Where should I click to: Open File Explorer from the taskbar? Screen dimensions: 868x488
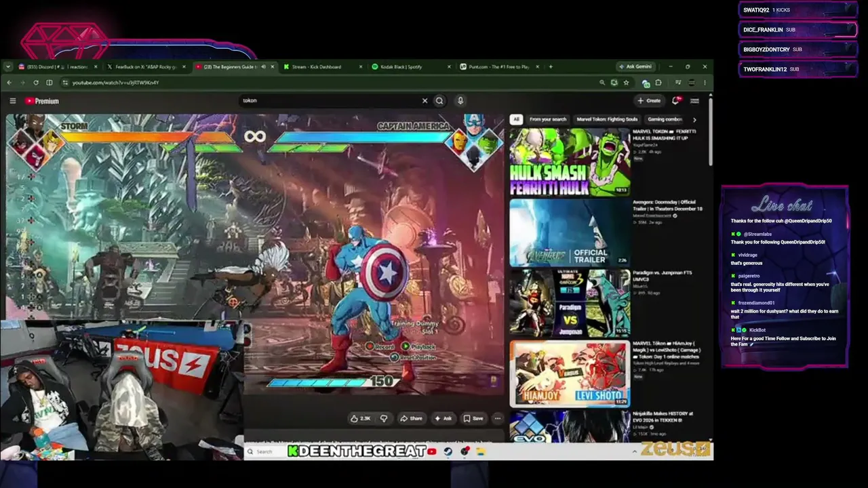[x=481, y=451]
